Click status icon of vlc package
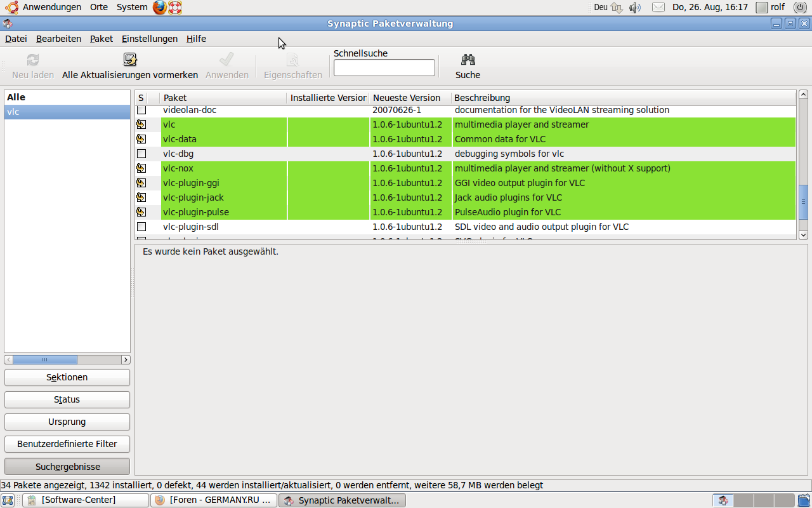The height and width of the screenshot is (508, 812). (x=141, y=124)
